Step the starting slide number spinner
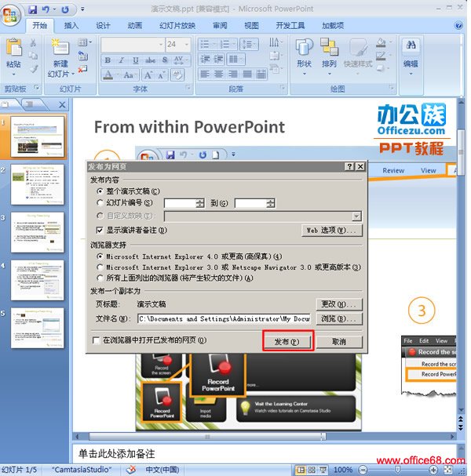This screenshot has width=471, height=476. pyautogui.click(x=200, y=203)
